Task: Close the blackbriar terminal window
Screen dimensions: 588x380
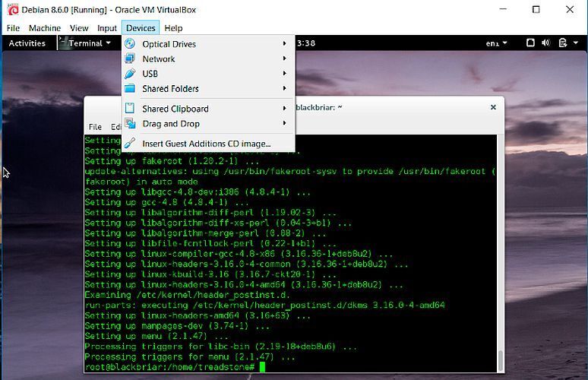Action: [493, 108]
